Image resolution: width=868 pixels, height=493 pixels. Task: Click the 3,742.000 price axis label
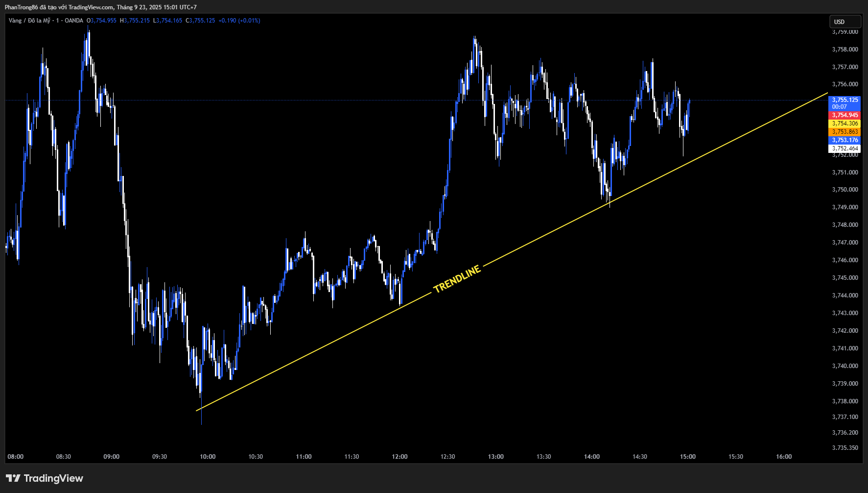[845, 331]
